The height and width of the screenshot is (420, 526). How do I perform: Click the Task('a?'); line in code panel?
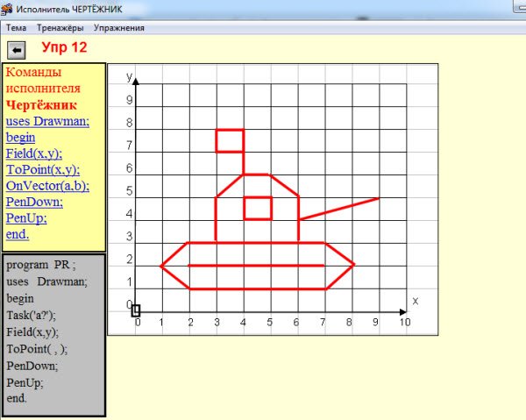point(31,315)
